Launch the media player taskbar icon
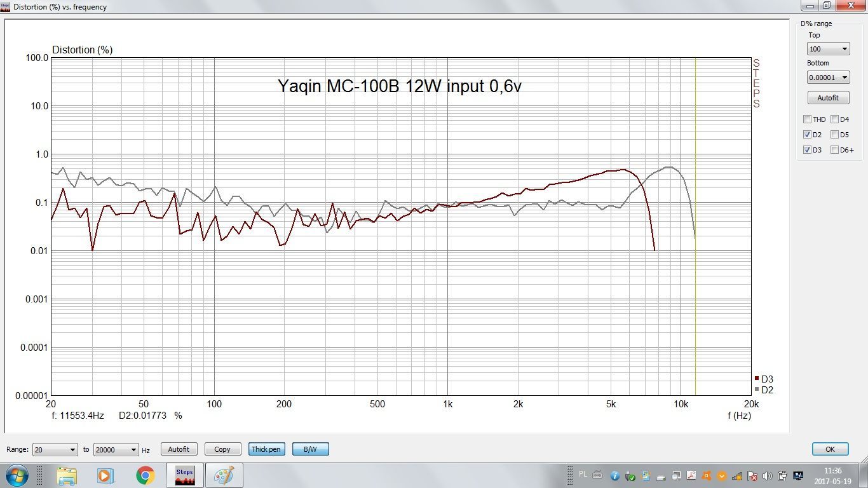Viewport: 868px width, 488px height. click(105, 475)
